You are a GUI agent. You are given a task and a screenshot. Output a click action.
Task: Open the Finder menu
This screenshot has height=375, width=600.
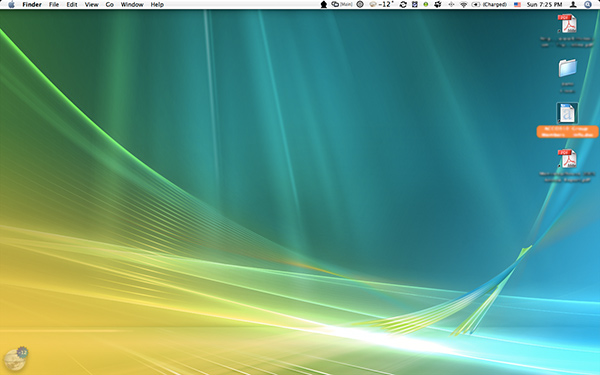coord(32,5)
